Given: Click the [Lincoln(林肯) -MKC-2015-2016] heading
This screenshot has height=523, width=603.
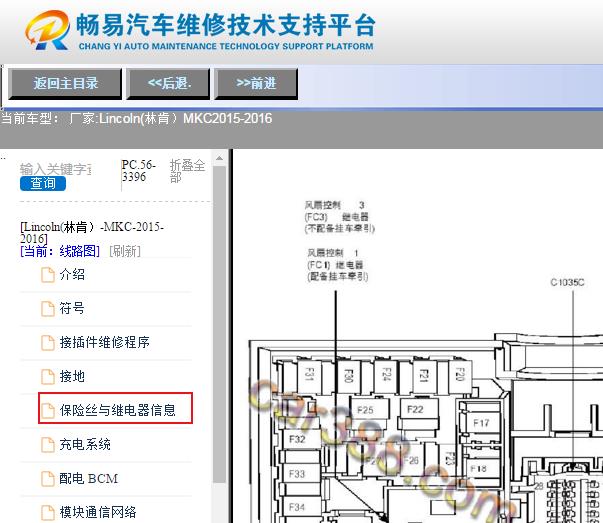Looking at the screenshot, I should click(x=92, y=233).
